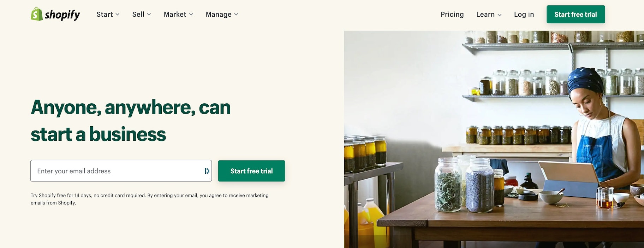
Task: Open the Log in link
Action: [x=524, y=15]
